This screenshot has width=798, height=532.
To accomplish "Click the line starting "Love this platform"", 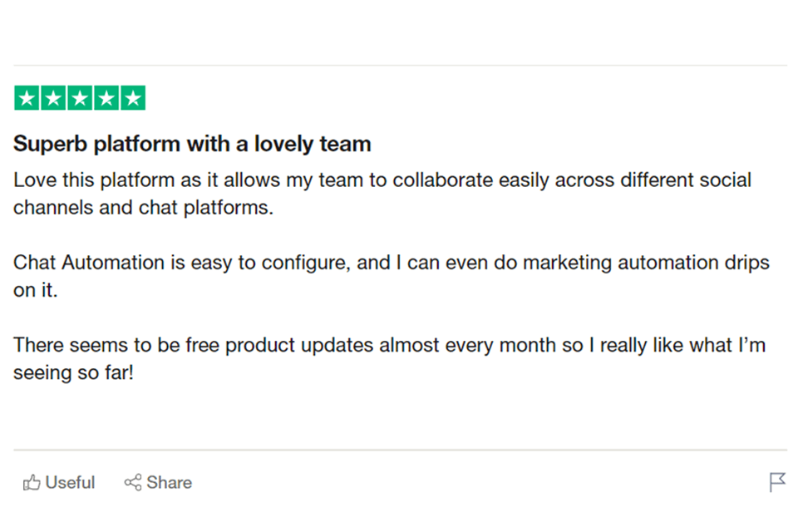I will 382,180.
